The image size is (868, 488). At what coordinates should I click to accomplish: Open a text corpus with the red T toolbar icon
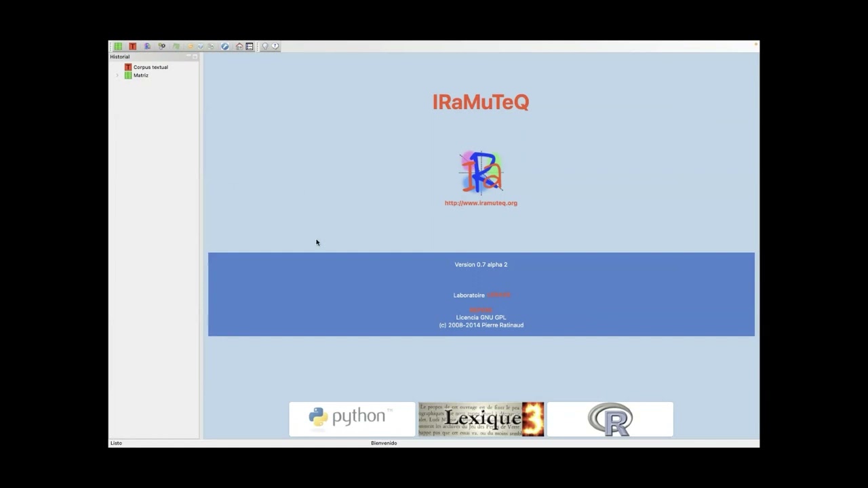[133, 46]
